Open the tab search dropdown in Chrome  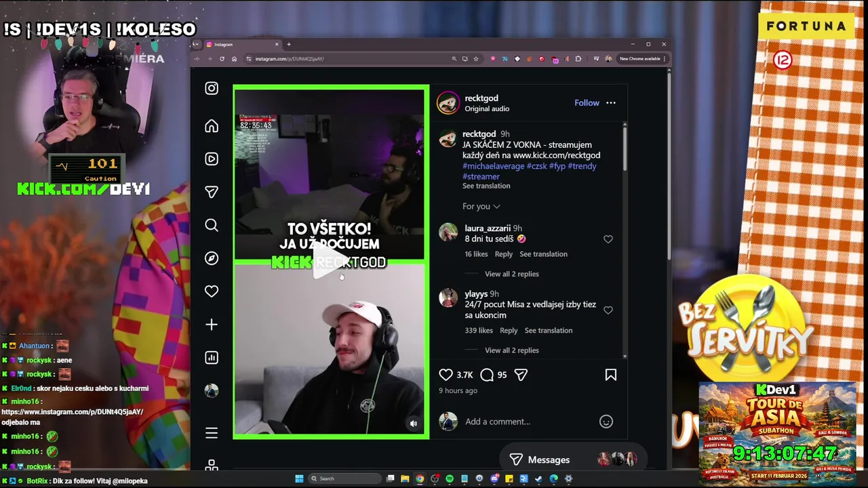(x=197, y=45)
